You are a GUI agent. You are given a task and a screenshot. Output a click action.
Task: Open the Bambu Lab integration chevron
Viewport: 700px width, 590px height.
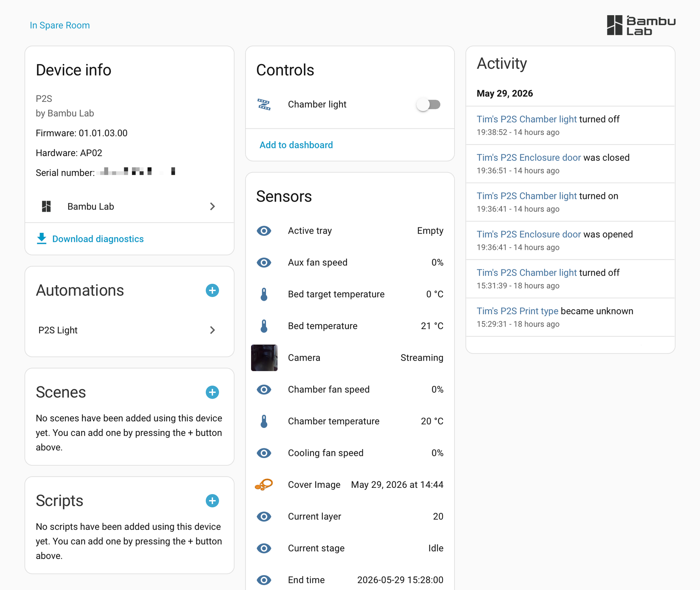click(x=213, y=207)
